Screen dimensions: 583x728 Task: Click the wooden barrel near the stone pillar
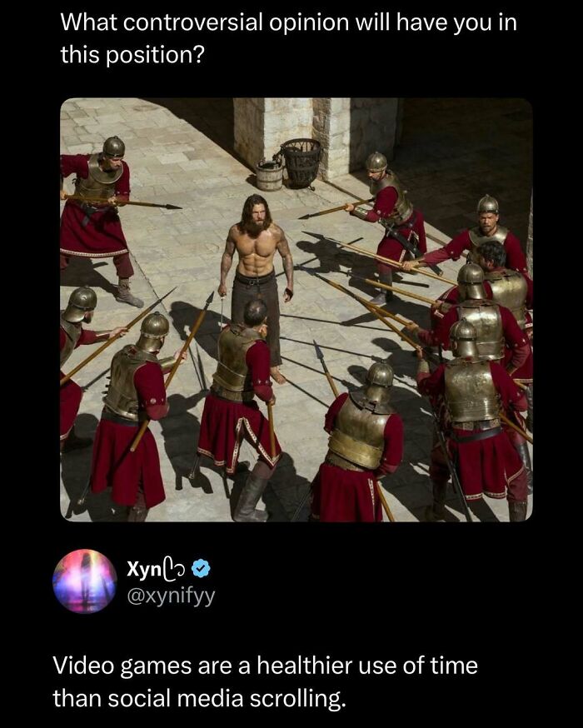tap(269, 174)
